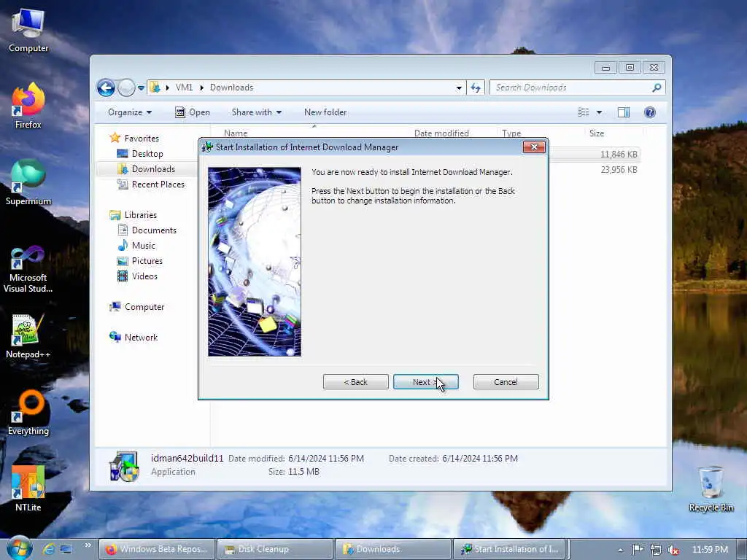
Task: Select the Everything desktop shortcut
Action: click(x=28, y=413)
